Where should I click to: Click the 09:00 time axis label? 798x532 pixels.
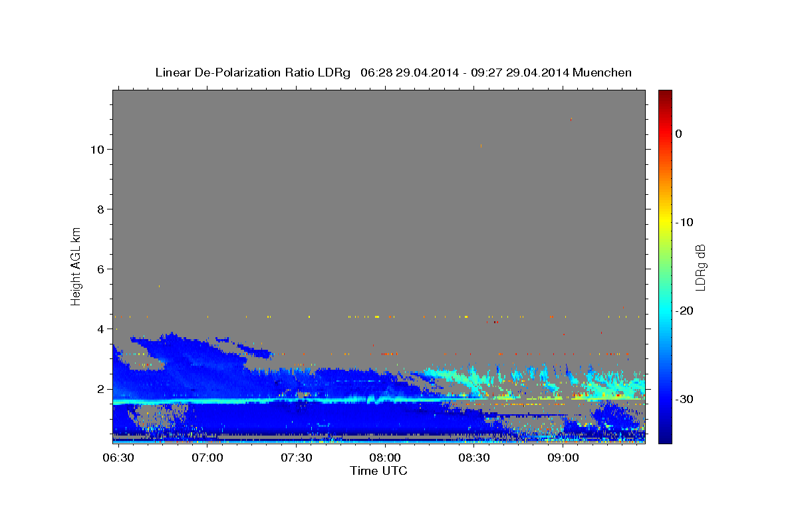[x=563, y=458]
